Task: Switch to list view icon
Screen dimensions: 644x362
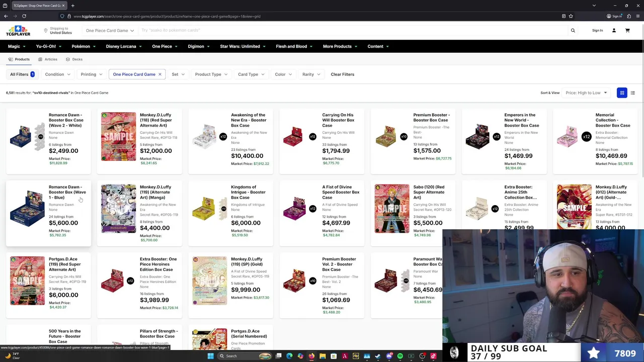Action: tap(633, 93)
